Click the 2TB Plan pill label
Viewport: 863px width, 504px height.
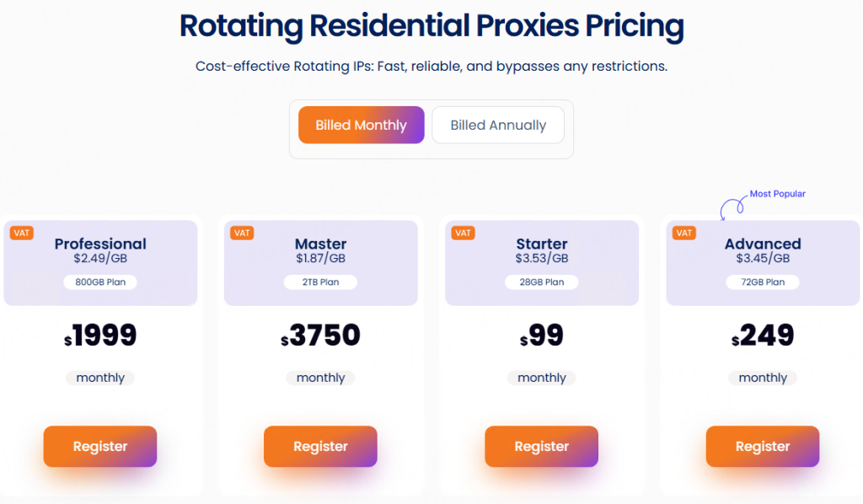coord(320,282)
